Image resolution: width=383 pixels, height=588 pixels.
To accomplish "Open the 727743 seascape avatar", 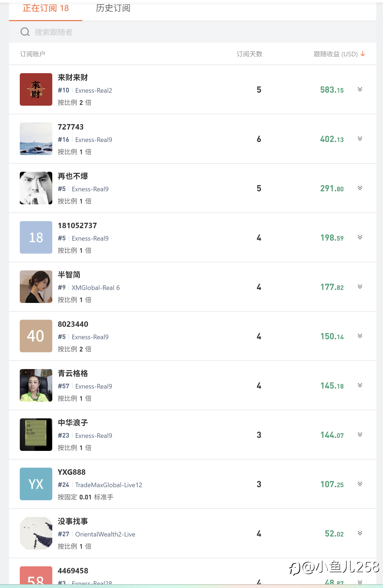I will pyautogui.click(x=36, y=139).
